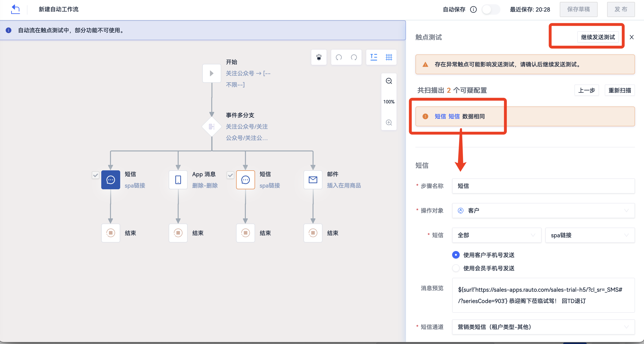The width and height of the screenshot is (644, 344).
Task: Click spa链接 subtitle under blue 短信 node
Action: point(135,185)
